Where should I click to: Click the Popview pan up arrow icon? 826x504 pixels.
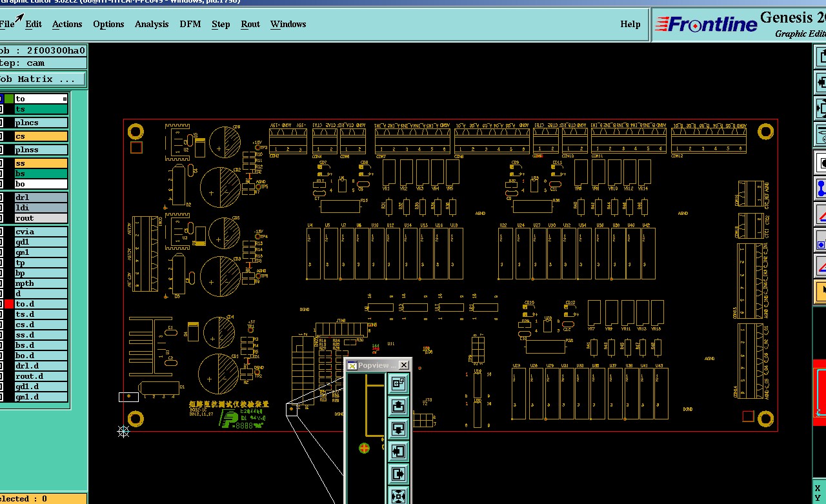point(398,406)
